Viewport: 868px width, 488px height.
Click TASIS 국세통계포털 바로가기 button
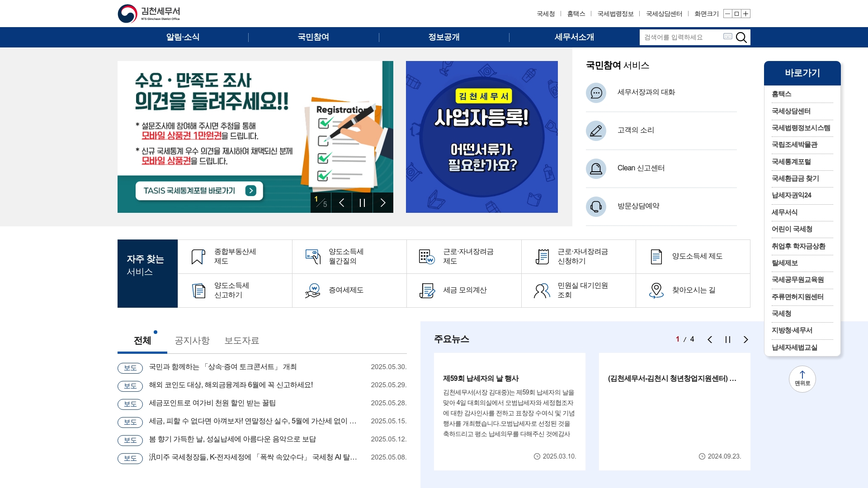[199, 191]
